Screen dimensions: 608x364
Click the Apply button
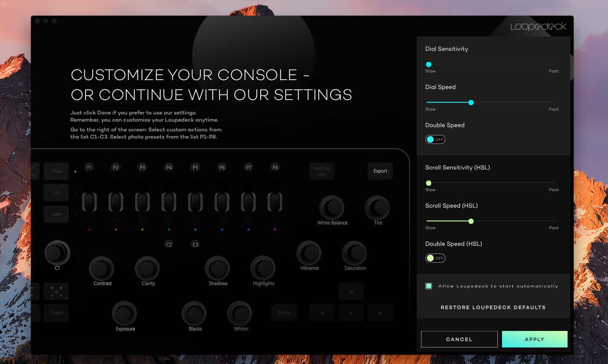(x=534, y=339)
